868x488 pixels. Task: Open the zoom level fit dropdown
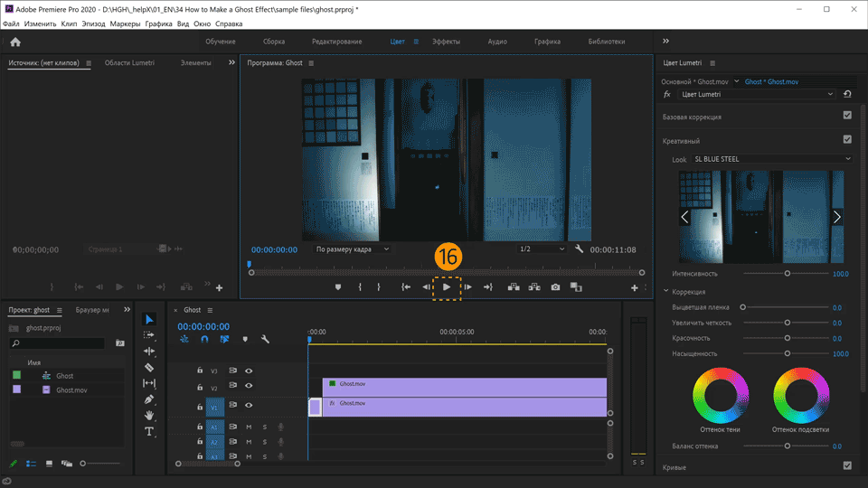point(352,249)
